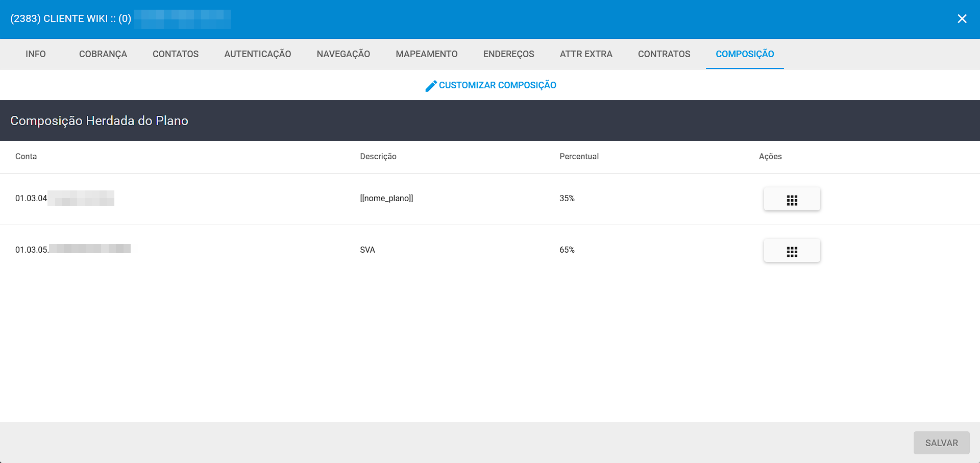
Task: Click the (2383) CLIENTE WIKI title
Action: 70,19
